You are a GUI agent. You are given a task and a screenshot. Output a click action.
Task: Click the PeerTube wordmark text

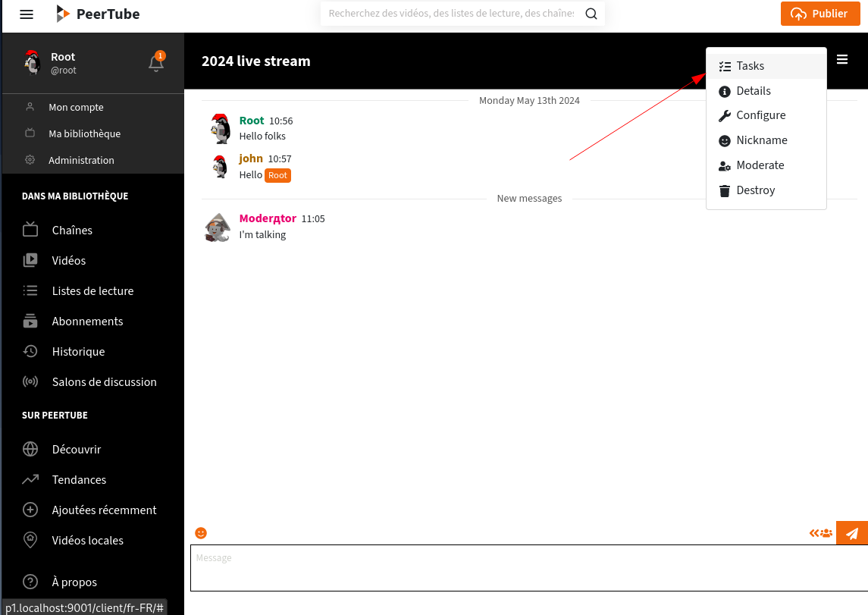click(108, 14)
